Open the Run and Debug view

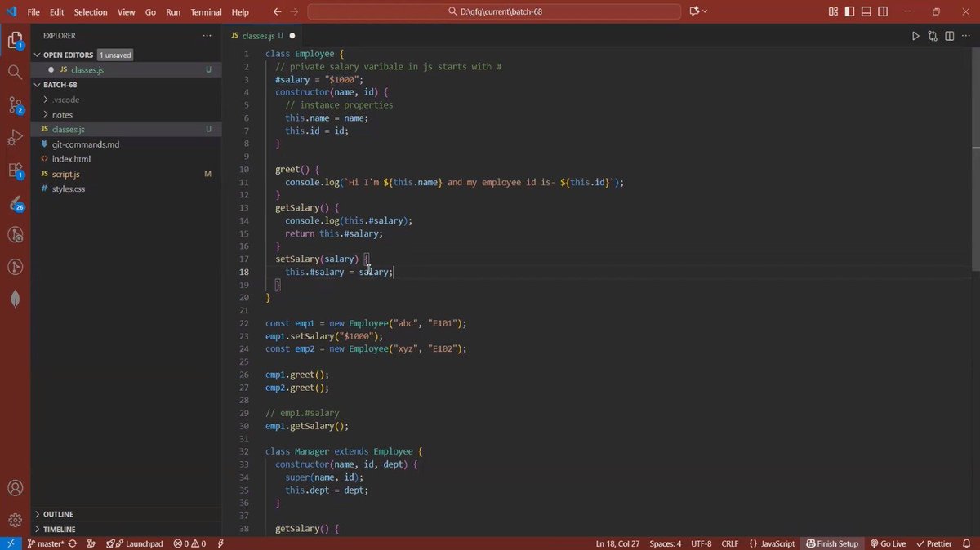click(x=15, y=137)
